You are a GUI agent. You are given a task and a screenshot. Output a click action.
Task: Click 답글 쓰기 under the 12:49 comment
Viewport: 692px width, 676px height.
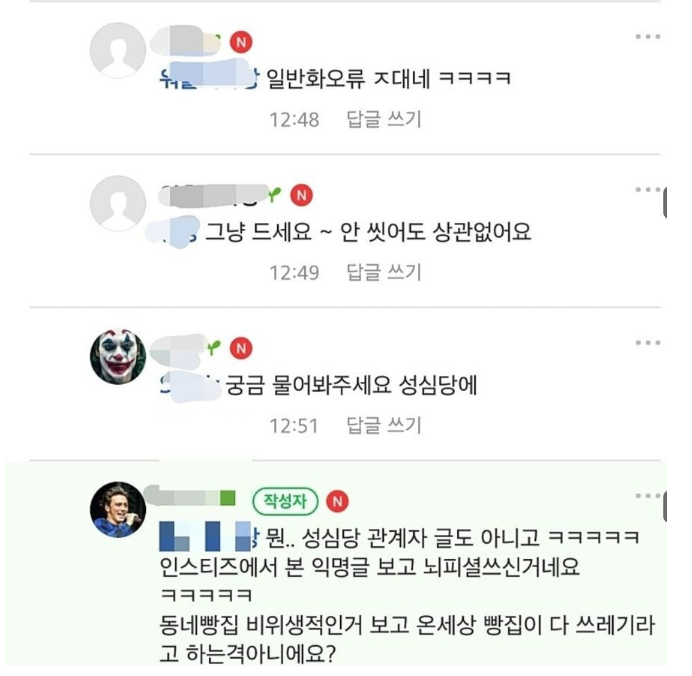coord(384,272)
